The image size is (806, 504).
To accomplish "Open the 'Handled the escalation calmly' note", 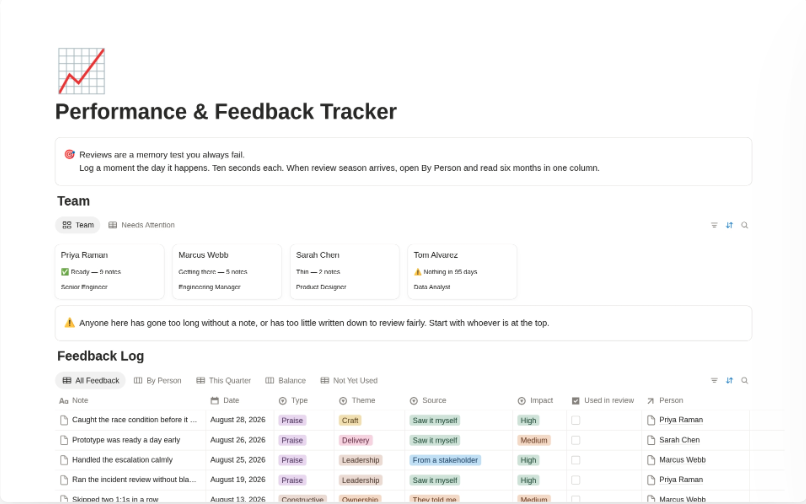I will [122, 460].
